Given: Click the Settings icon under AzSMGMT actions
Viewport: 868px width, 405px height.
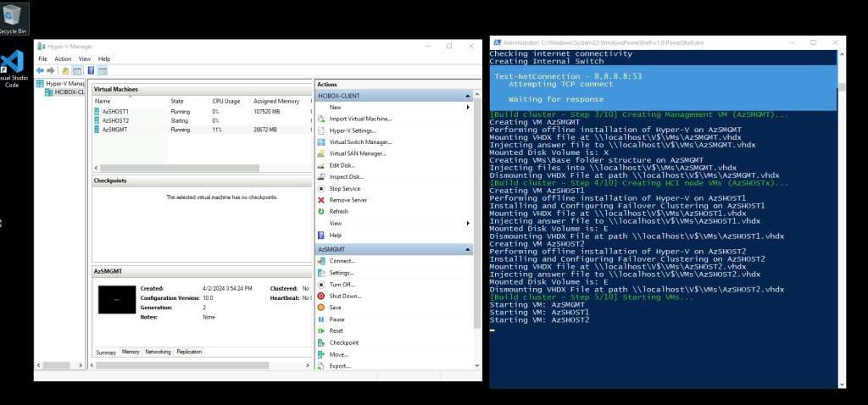Looking at the screenshot, I should pos(321,273).
